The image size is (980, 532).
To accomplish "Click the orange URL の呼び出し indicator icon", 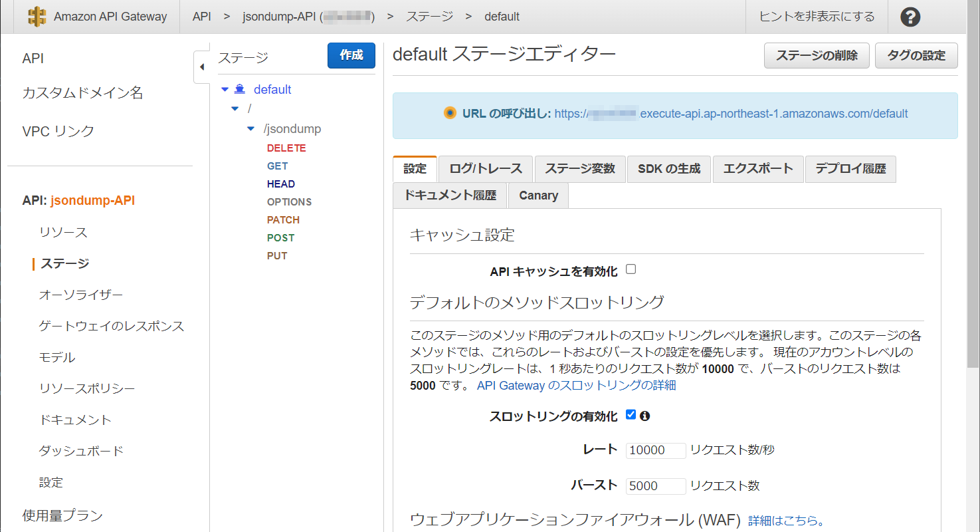I will coord(450,113).
